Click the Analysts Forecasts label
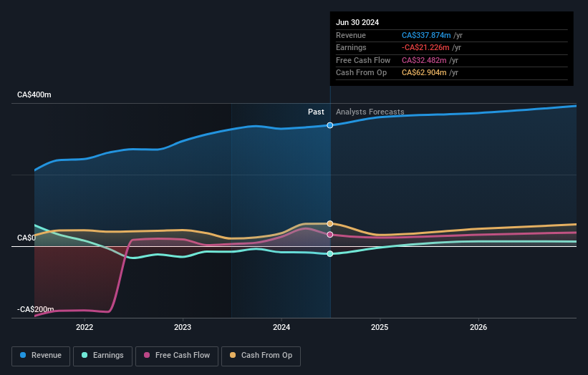This screenshot has height=375, width=588. pyautogui.click(x=370, y=112)
